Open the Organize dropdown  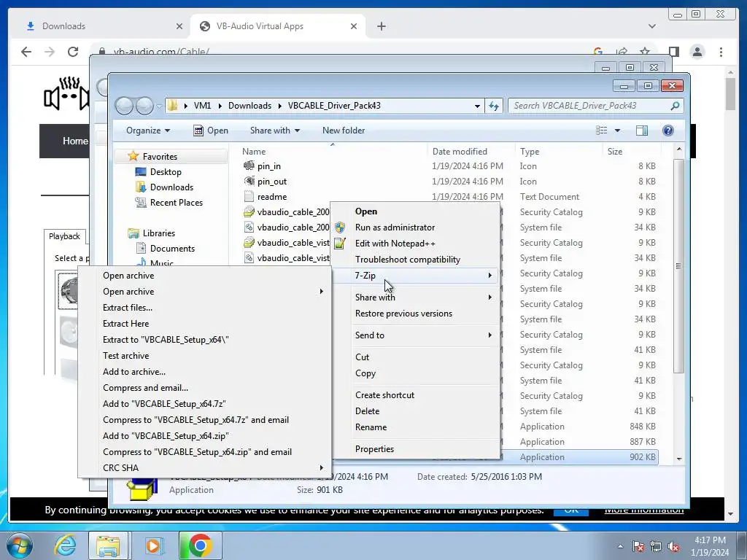click(x=148, y=131)
